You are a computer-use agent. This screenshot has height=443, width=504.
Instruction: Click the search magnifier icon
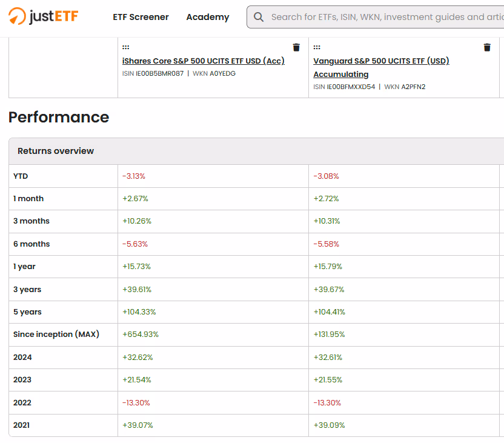[x=259, y=17]
